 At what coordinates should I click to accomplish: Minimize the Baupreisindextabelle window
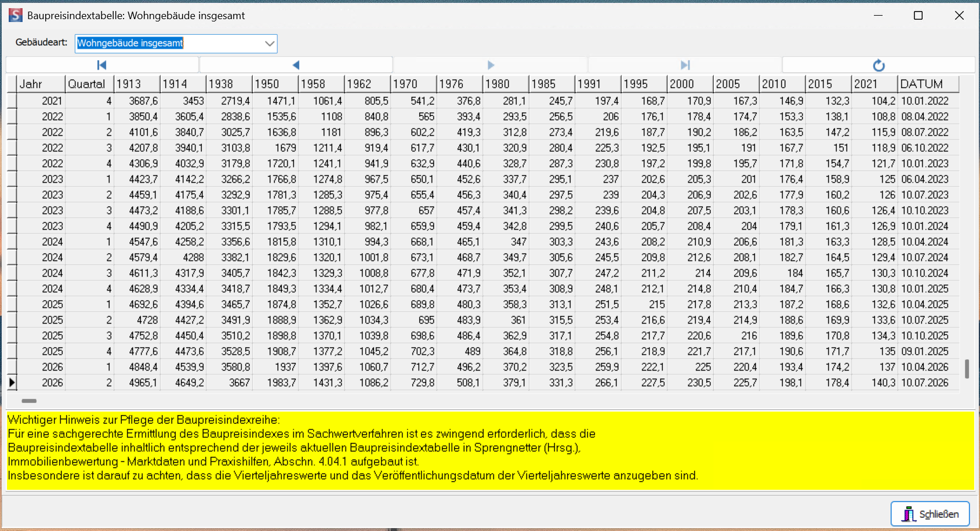coord(878,16)
